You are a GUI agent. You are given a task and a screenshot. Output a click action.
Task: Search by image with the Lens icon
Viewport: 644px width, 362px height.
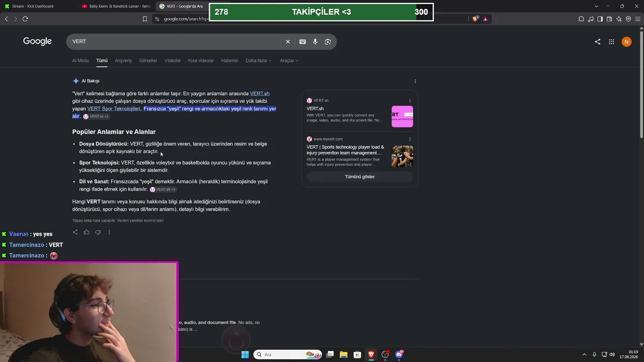328,42
